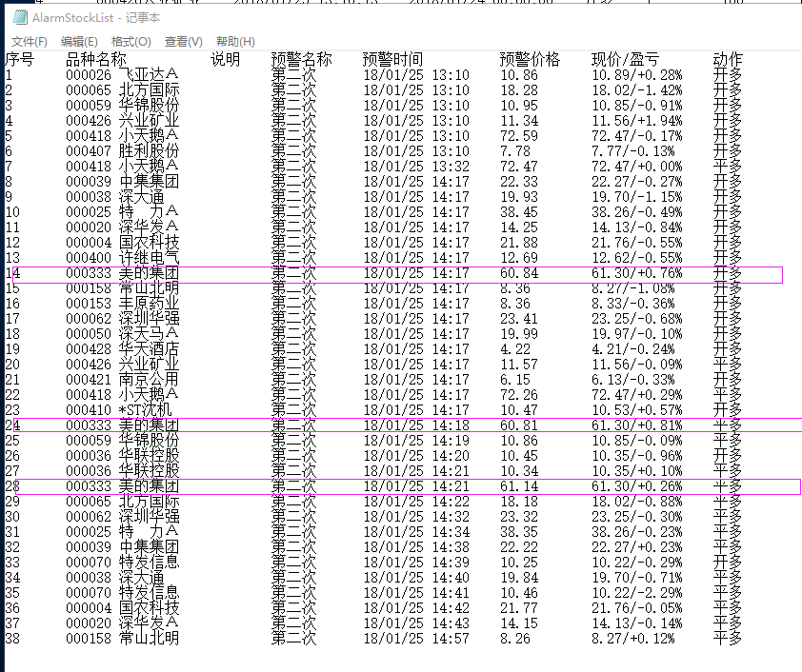Click 开多 action in row 1

tap(728, 75)
